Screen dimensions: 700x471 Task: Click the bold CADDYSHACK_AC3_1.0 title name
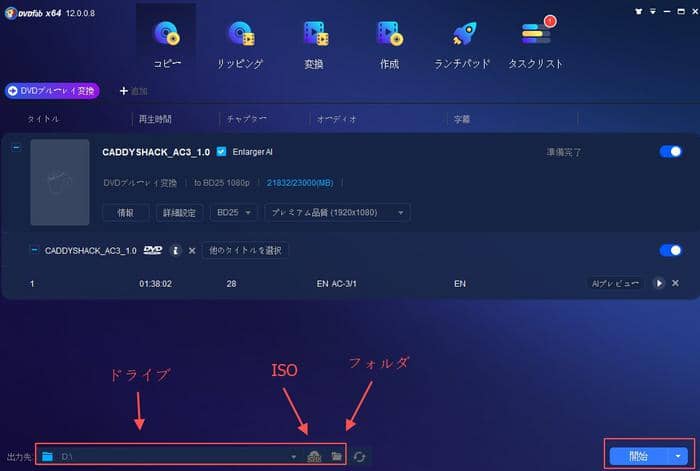tap(156, 152)
